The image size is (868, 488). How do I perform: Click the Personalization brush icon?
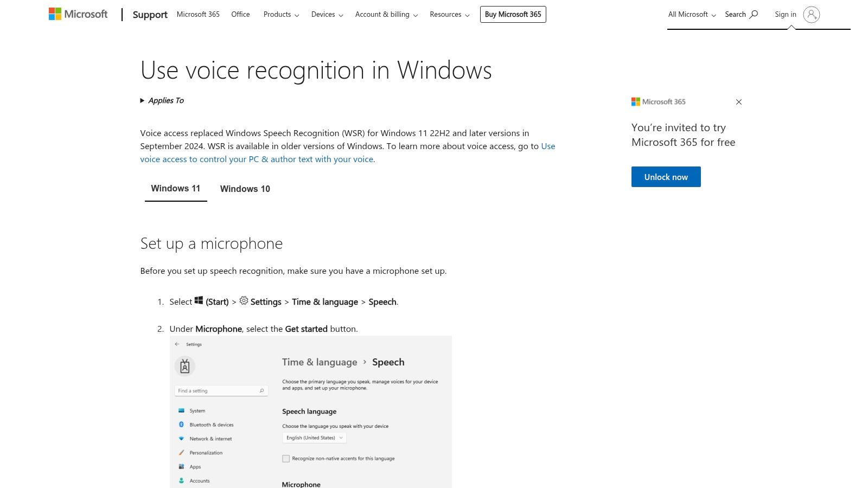(181, 453)
